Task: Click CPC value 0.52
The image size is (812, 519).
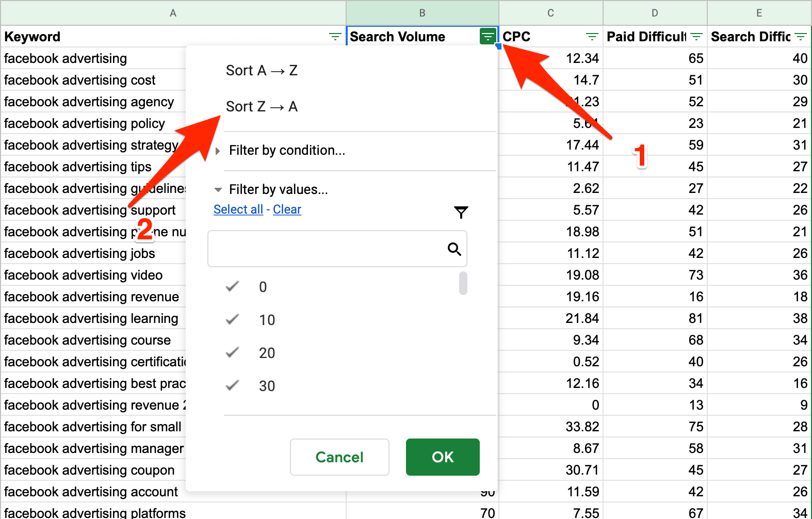Action: [551, 362]
